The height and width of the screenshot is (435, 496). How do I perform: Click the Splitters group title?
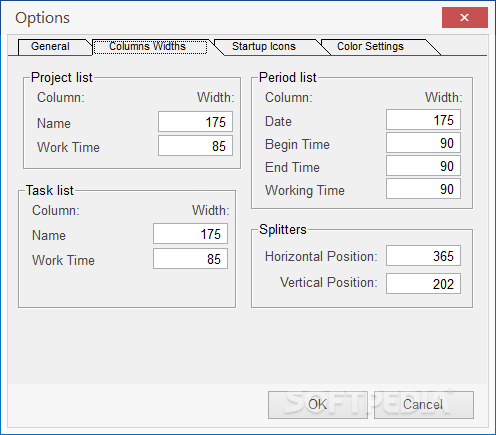[283, 229]
